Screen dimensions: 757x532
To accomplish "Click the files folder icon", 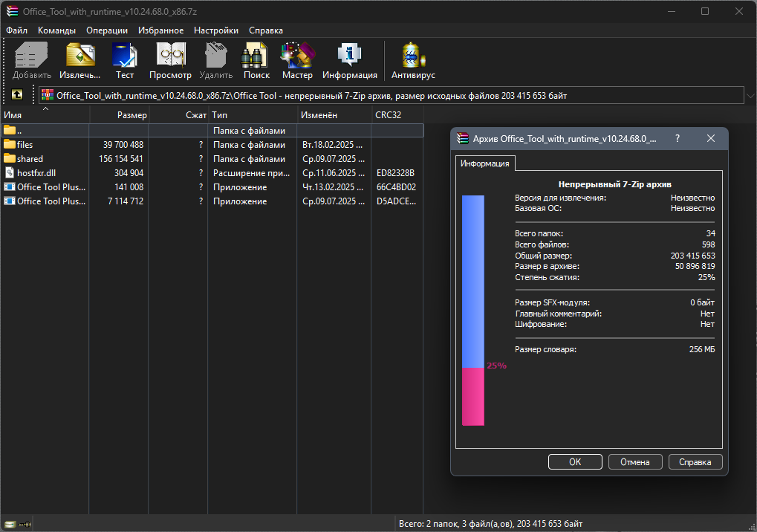I will point(9,144).
